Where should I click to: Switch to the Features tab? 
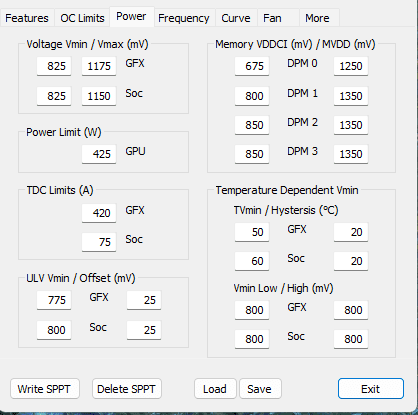27,18
